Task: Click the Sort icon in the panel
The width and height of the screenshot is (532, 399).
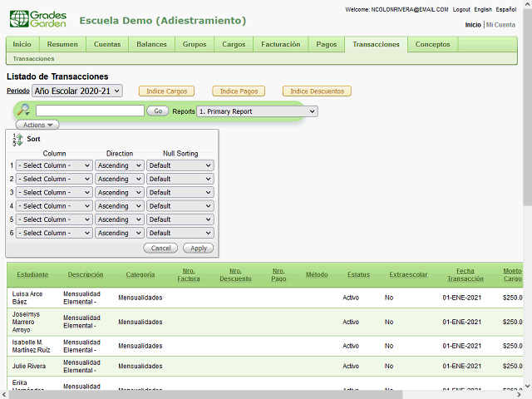Action: (17, 140)
